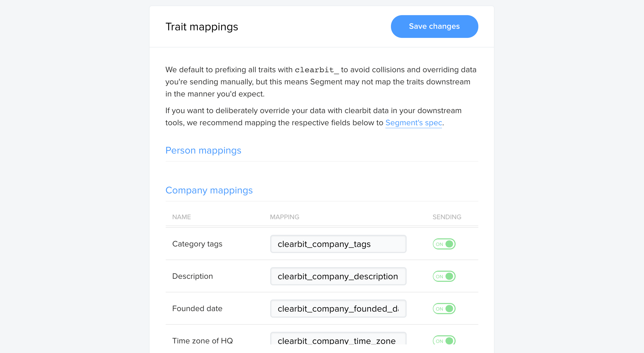Image resolution: width=644 pixels, height=353 pixels.
Task: Click into clearbit_company_time_zone mapping field
Action: (x=338, y=339)
